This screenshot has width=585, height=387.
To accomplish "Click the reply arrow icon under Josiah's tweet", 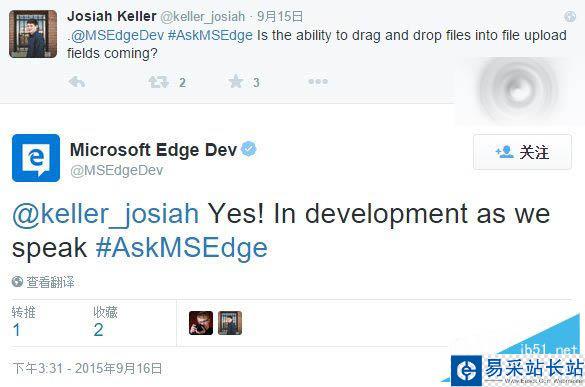I will pos(77,81).
